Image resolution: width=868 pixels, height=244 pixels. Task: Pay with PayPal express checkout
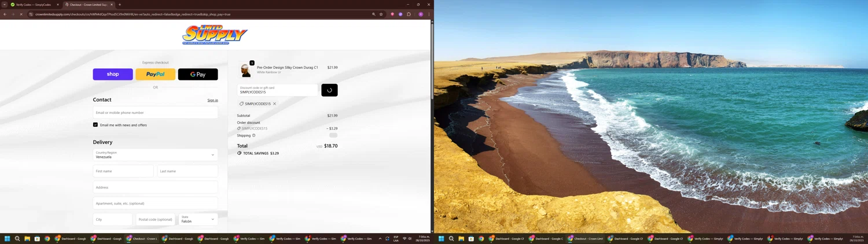tap(156, 74)
